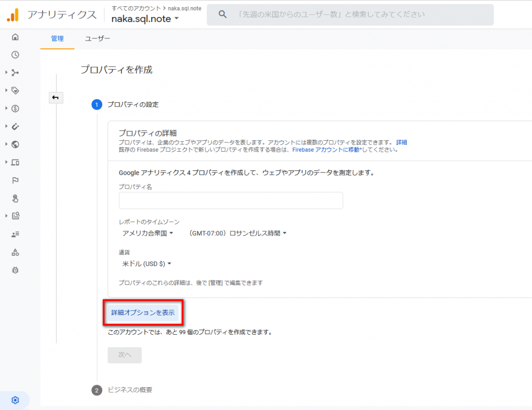The width and height of the screenshot is (532, 410).
Task: Open the Lifecycle branch icon in sidebar
Action: click(15, 73)
